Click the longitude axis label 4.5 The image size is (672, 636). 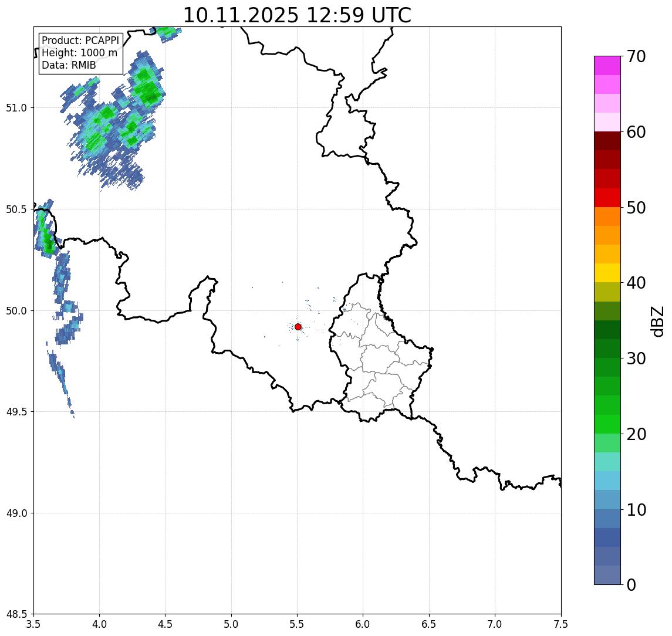166,624
